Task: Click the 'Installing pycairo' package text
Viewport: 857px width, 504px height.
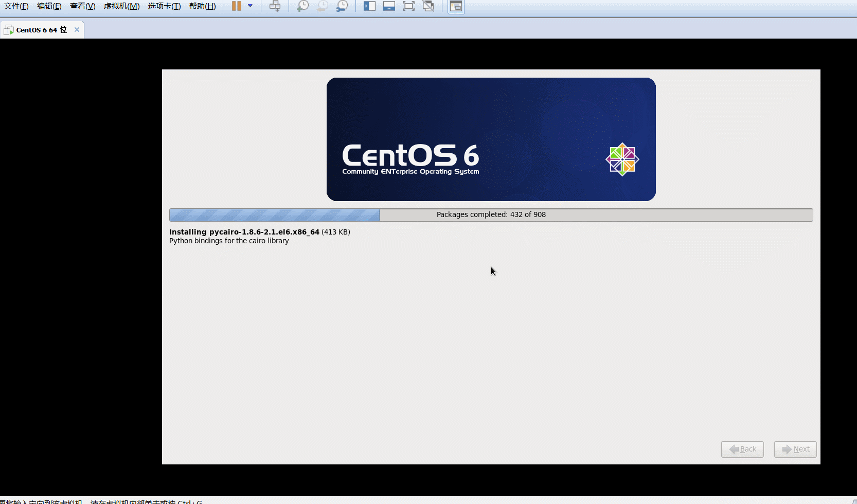Action: tap(260, 232)
